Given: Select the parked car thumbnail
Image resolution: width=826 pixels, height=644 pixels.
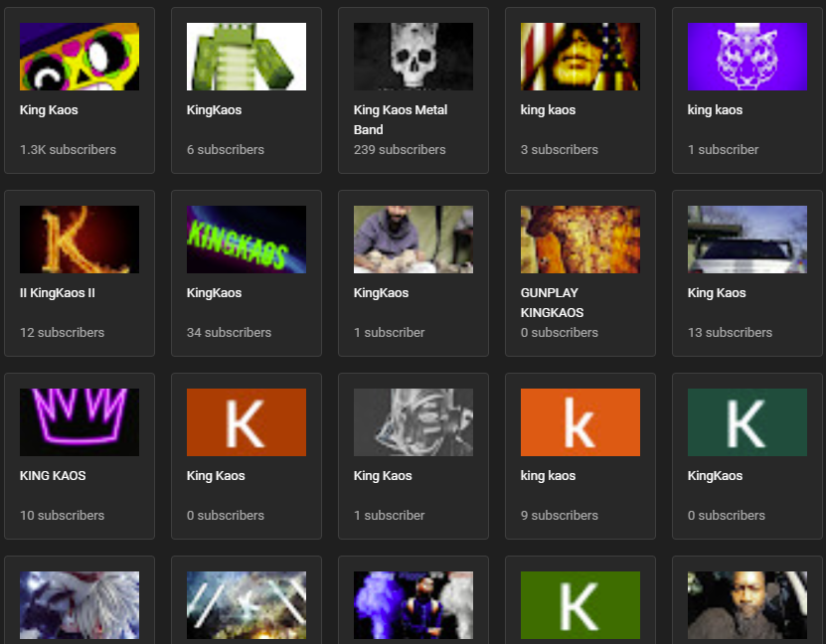Looking at the screenshot, I should pos(747,240).
